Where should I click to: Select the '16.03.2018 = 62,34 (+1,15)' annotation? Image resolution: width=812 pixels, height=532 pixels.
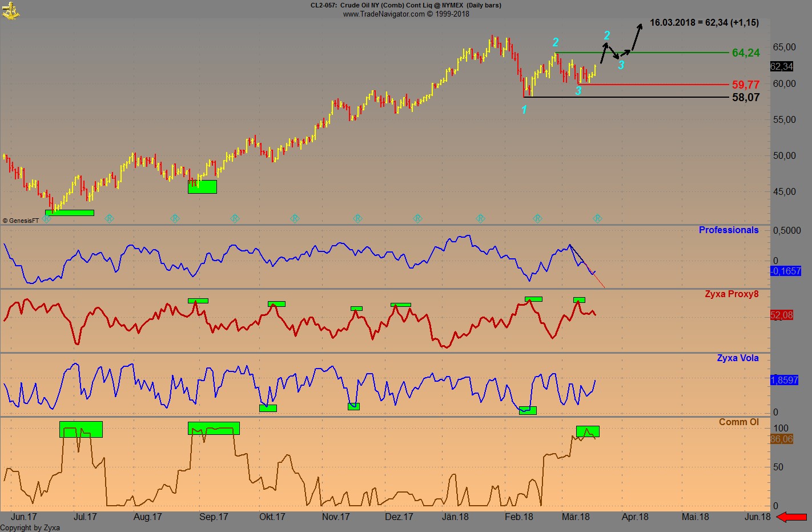705,22
